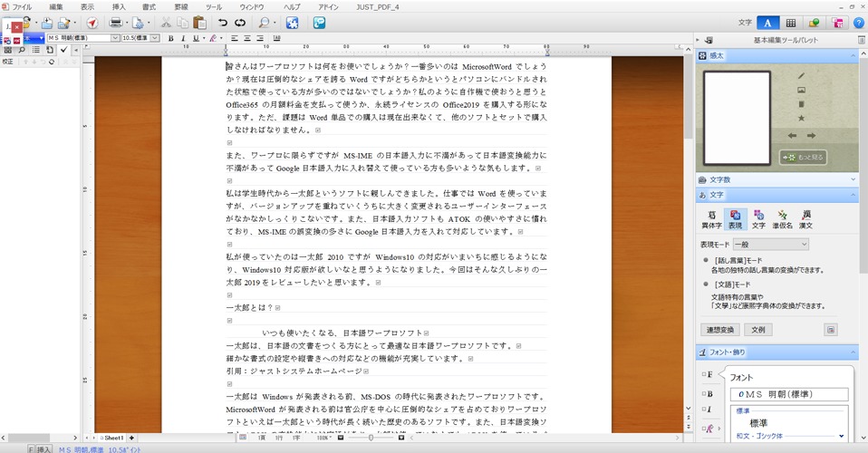
Task: Collapse the フォント・飾り panel
Action: pyautogui.click(x=854, y=352)
